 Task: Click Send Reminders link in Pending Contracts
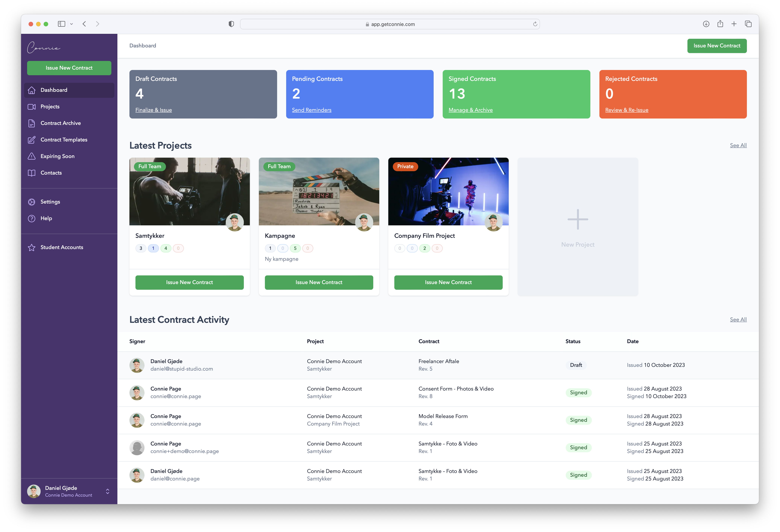click(x=312, y=110)
